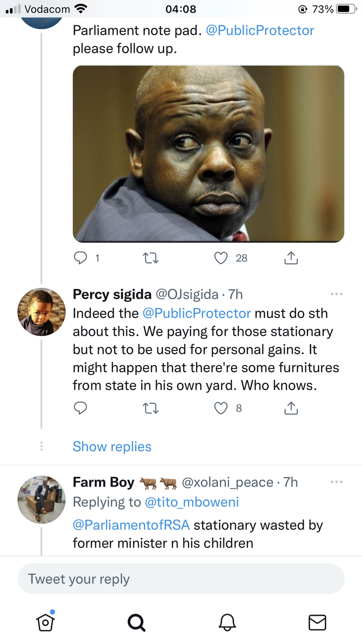The width and height of the screenshot is (362, 644).
Task: Share the tweet with the man's photo
Action: coord(291,258)
